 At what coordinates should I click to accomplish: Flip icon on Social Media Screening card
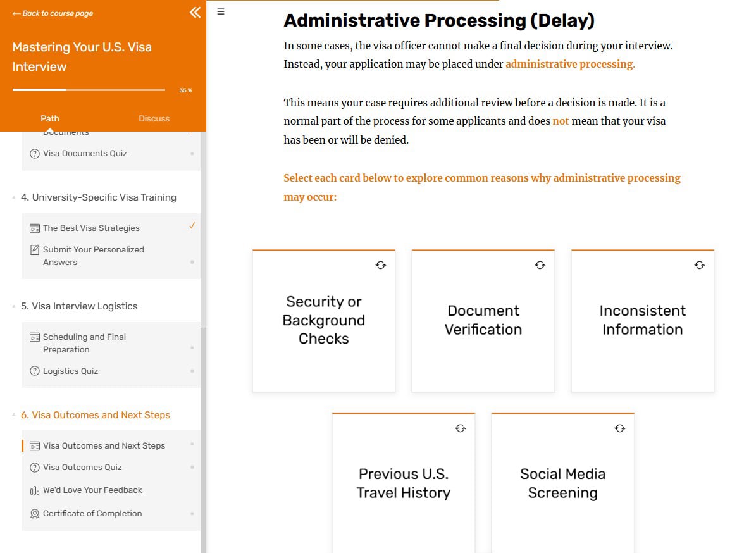(x=620, y=428)
